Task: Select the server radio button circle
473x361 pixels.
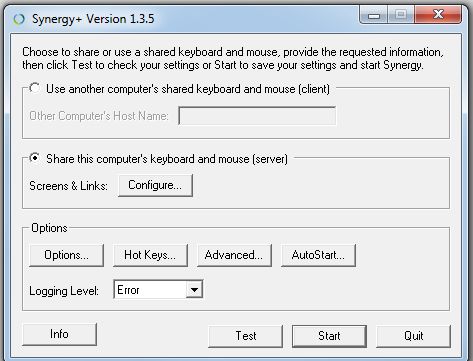Action: click(x=34, y=158)
